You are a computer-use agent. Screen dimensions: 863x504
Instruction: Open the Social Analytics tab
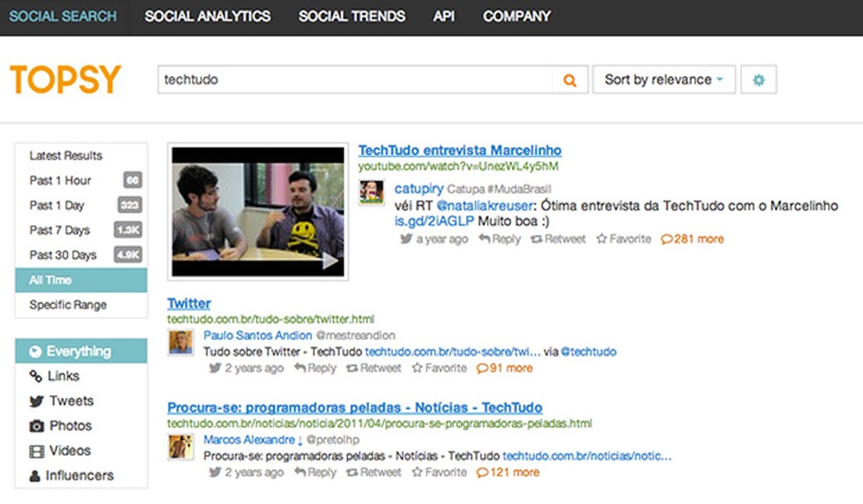point(208,16)
